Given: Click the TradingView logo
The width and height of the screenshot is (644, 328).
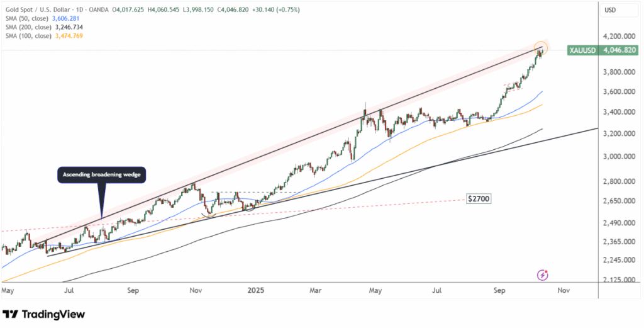Looking at the screenshot, I should point(44,314).
